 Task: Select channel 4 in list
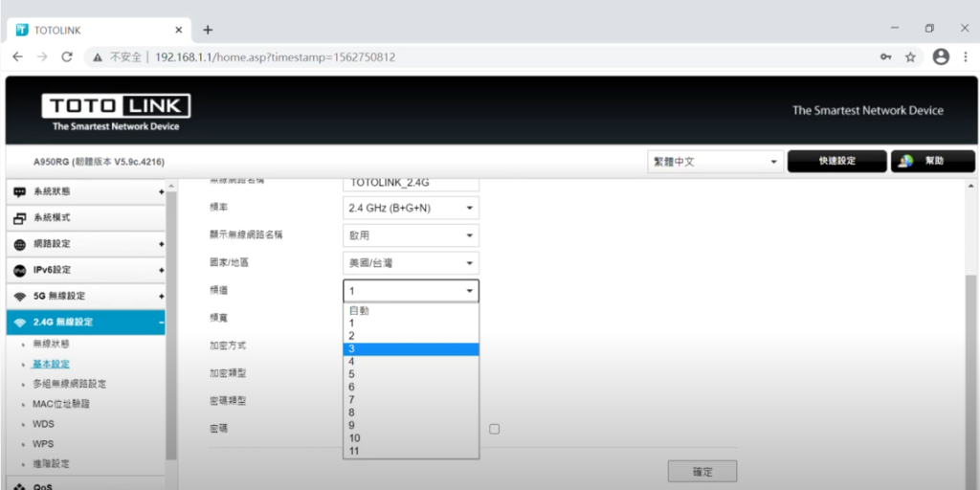tap(411, 361)
